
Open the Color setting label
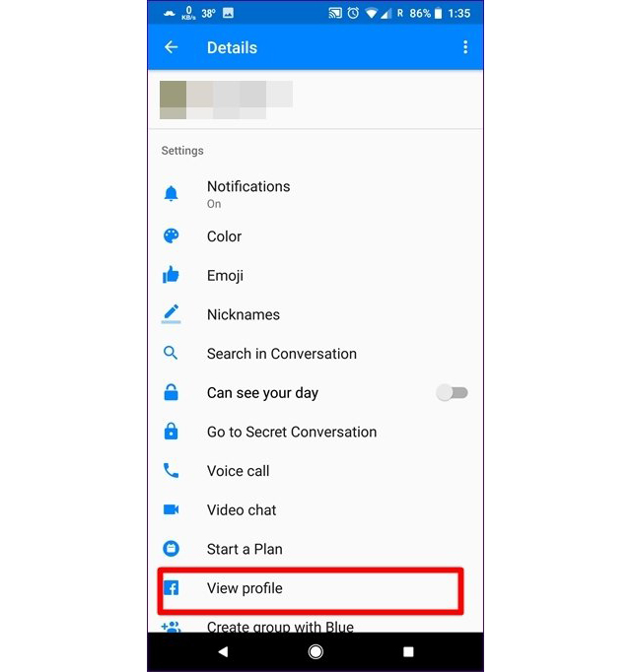pyautogui.click(x=225, y=236)
